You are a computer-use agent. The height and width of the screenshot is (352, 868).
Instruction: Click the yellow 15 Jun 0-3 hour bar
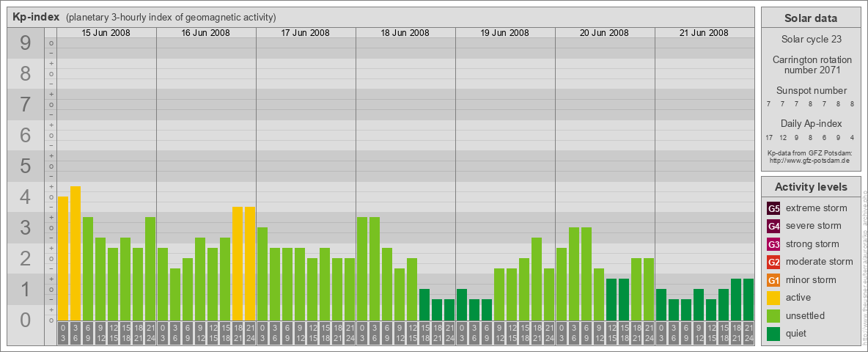coord(62,258)
